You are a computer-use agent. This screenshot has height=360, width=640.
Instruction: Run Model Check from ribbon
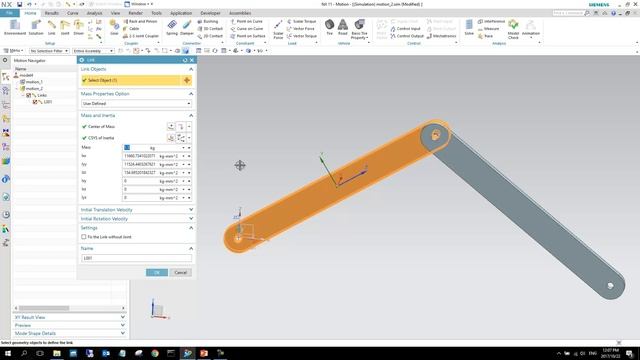[x=513, y=29]
